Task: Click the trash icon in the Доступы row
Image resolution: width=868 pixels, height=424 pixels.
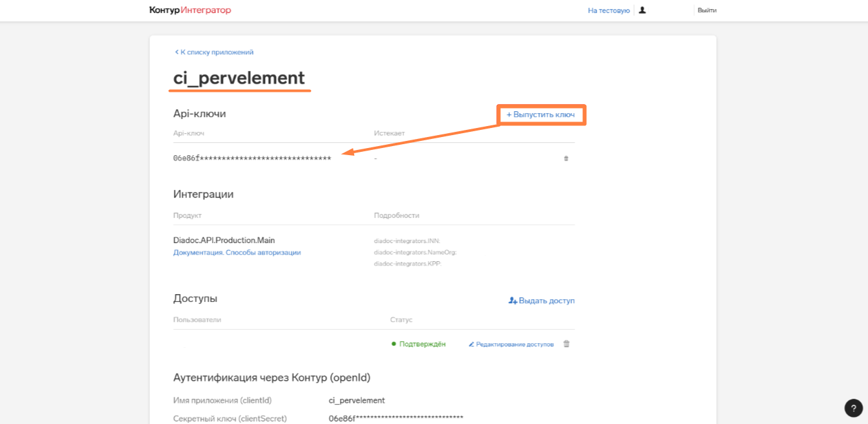Action: tap(566, 344)
